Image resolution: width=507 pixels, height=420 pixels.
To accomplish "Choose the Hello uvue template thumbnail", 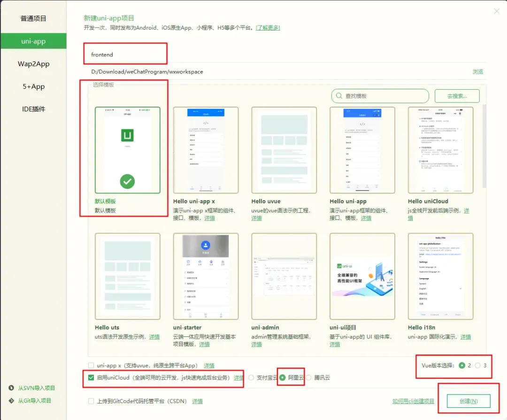I will pyautogui.click(x=284, y=150).
